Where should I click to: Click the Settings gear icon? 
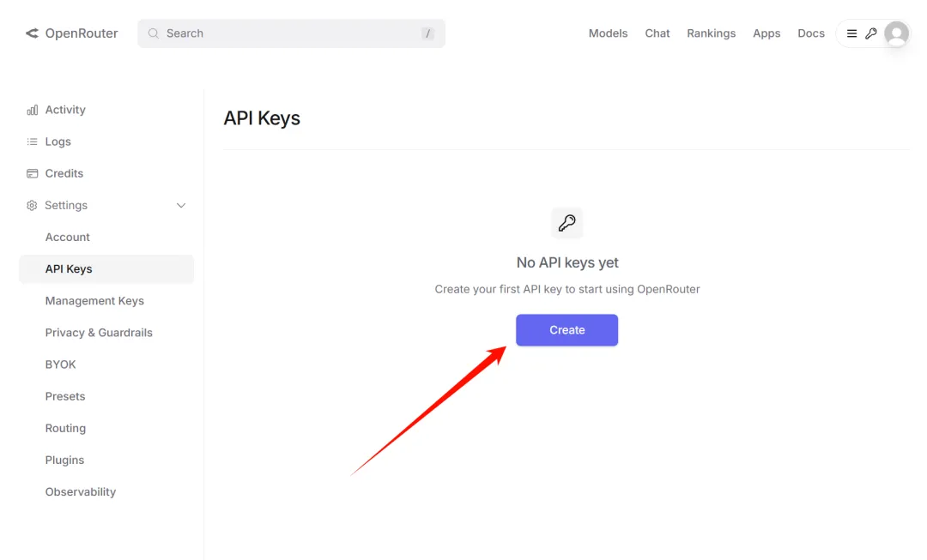tap(32, 206)
